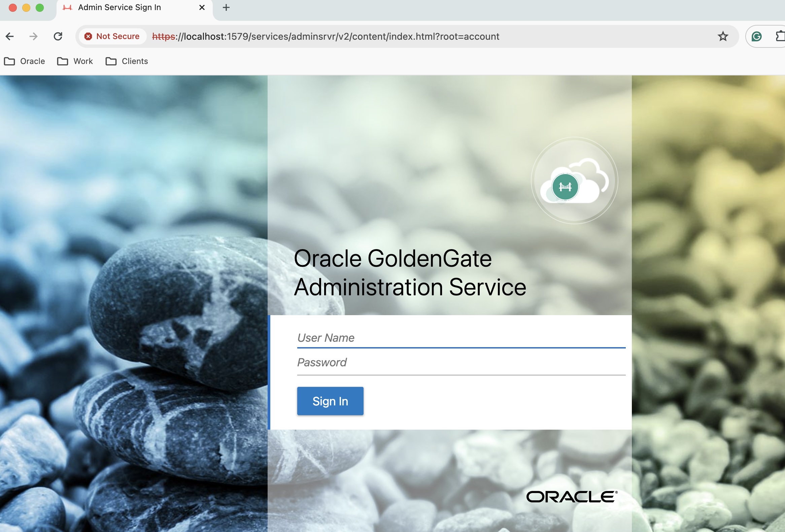This screenshot has height=532, width=785.
Task: Click the forward navigation arrow
Action: tap(33, 36)
